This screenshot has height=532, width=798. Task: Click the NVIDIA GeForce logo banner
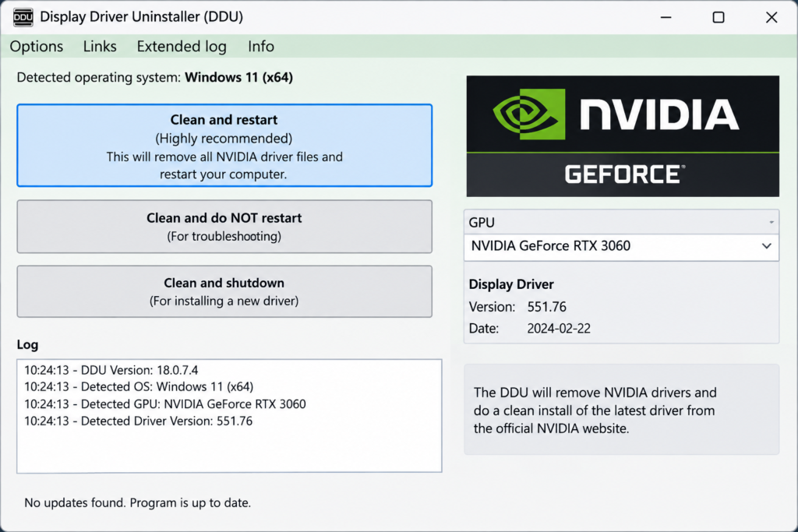tap(623, 136)
